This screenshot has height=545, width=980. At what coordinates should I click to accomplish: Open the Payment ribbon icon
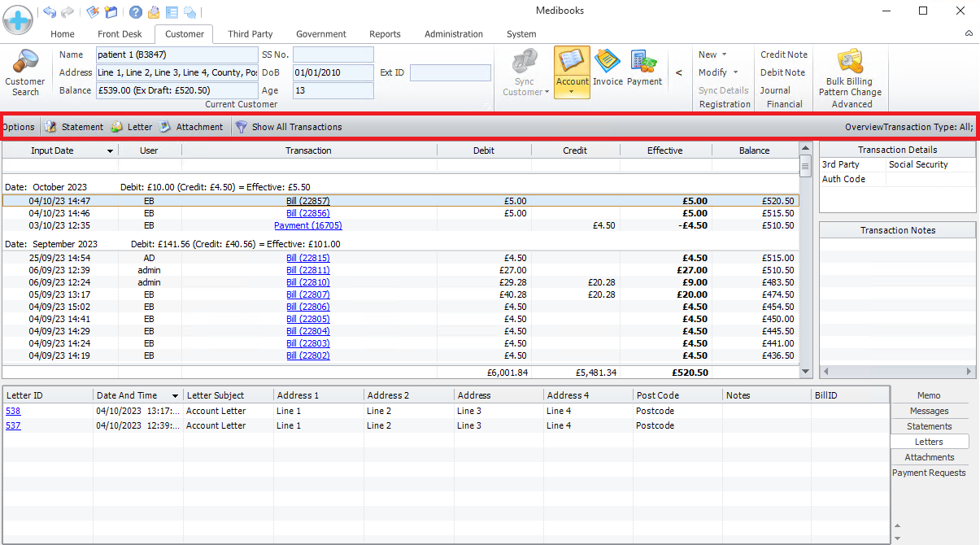pyautogui.click(x=644, y=68)
